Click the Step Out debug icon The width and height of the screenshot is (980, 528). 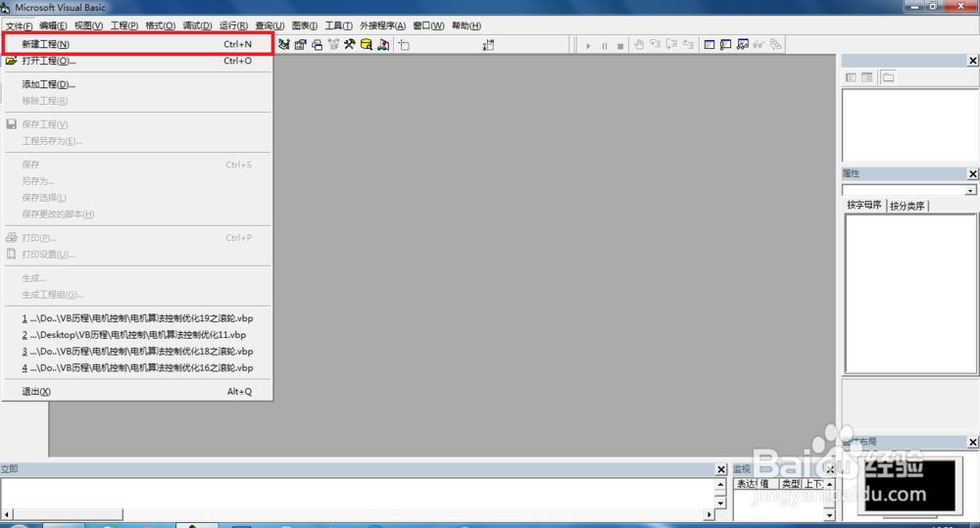(x=688, y=44)
